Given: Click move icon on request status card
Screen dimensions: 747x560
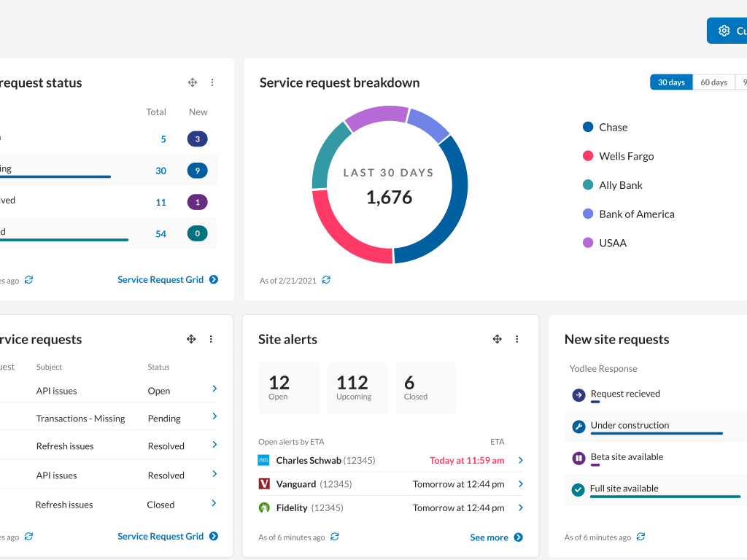Looking at the screenshot, I should click(193, 82).
